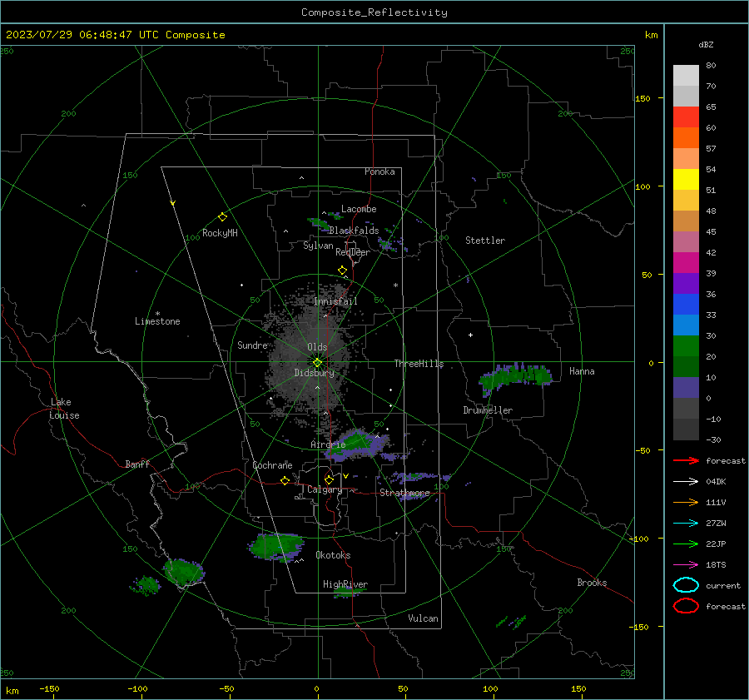Click the Strathmore city label
This screenshot has height=700, width=749.
click(x=404, y=493)
